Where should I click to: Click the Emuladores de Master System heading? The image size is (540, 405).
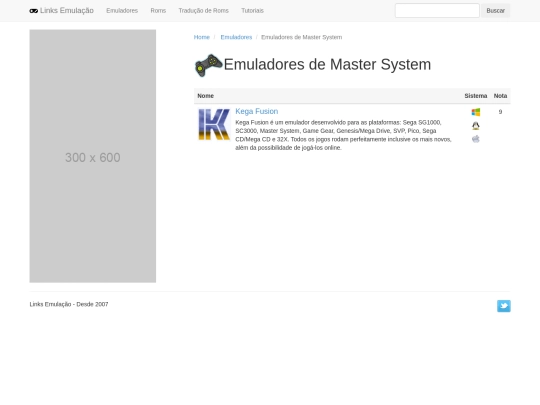point(327,64)
